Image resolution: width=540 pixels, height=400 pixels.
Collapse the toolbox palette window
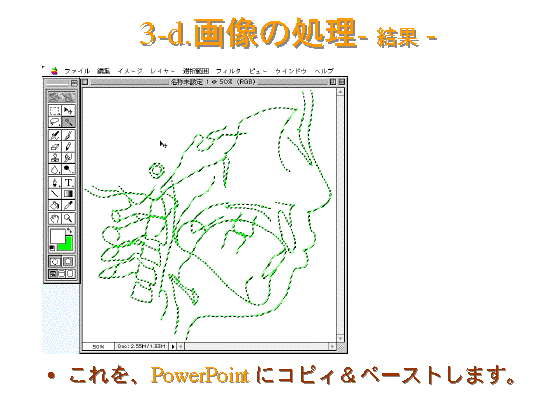74,83
